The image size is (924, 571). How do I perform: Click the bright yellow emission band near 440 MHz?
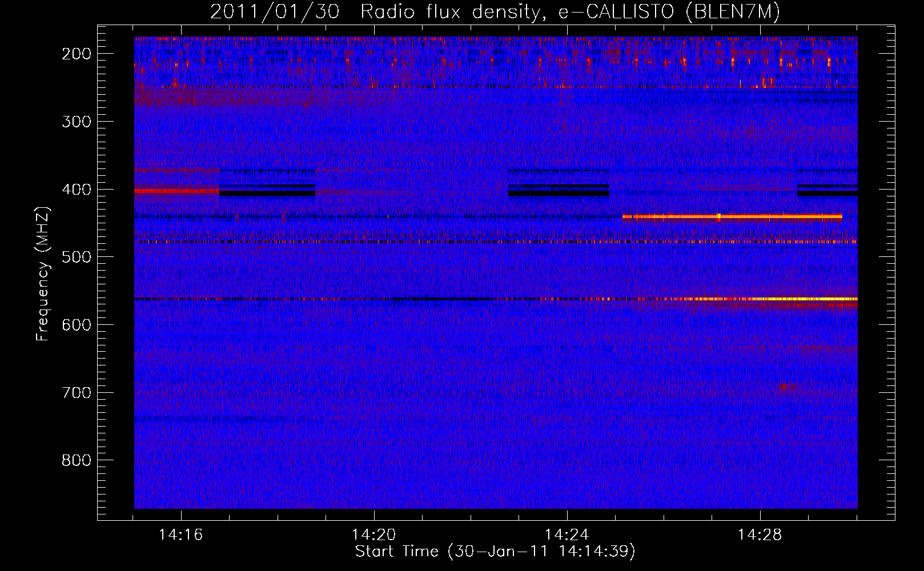coord(732,216)
